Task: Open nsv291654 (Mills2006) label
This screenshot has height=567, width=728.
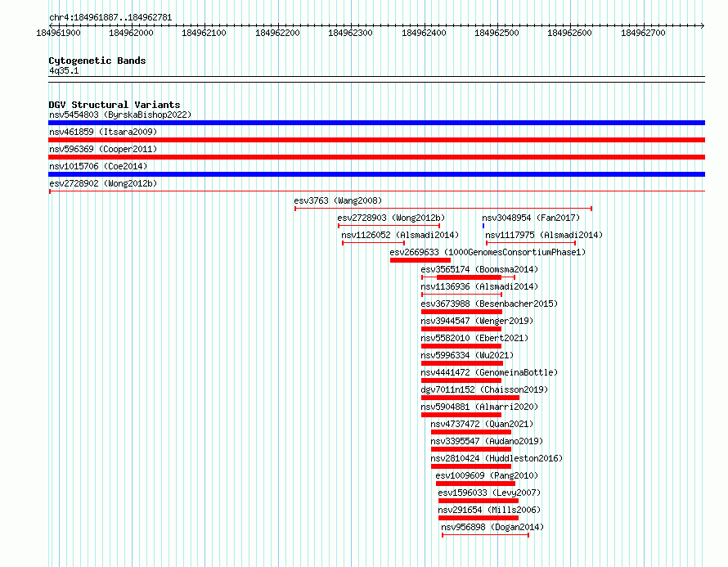Action: (x=489, y=510)
